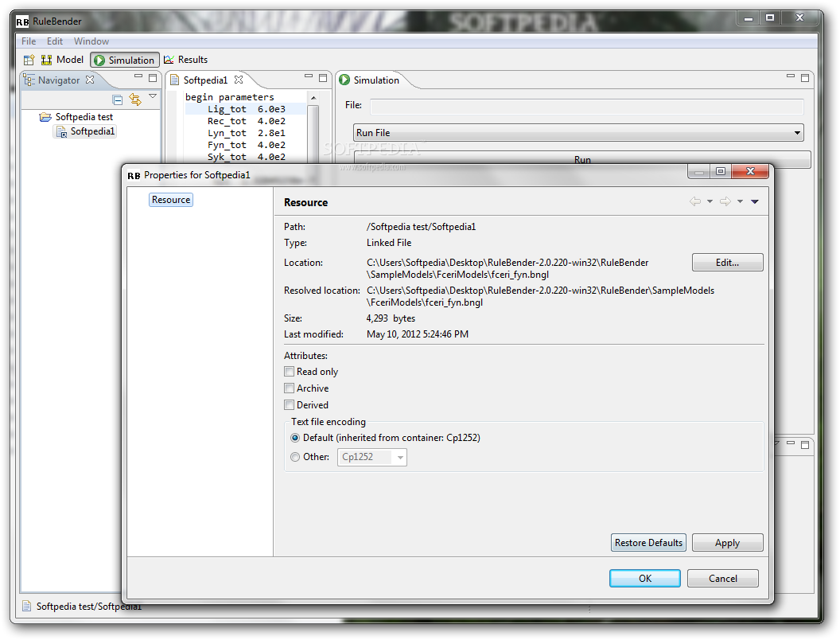
Task: Enable the Derived checkbox
Action: [290, 404]
